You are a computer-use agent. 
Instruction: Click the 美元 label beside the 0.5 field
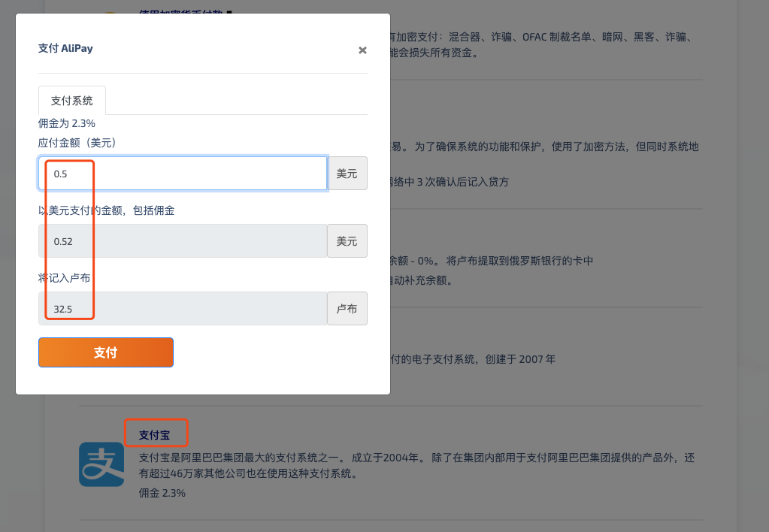[347, 174]
